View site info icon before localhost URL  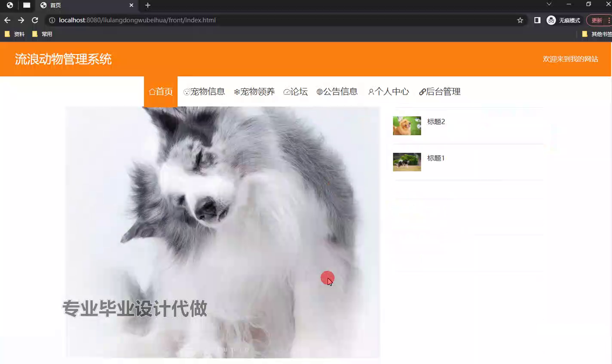pyautogui.click(x=52, y=20)
